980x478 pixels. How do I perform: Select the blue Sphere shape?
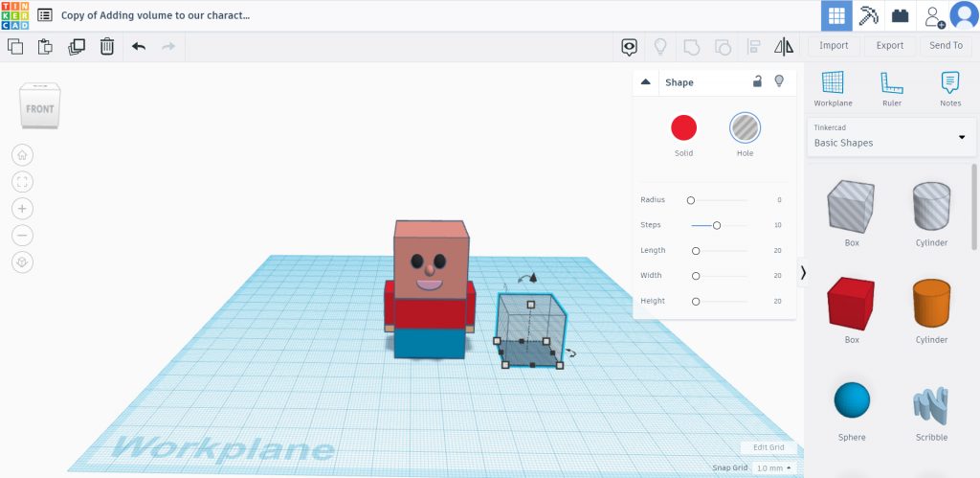tap(852, 401)
